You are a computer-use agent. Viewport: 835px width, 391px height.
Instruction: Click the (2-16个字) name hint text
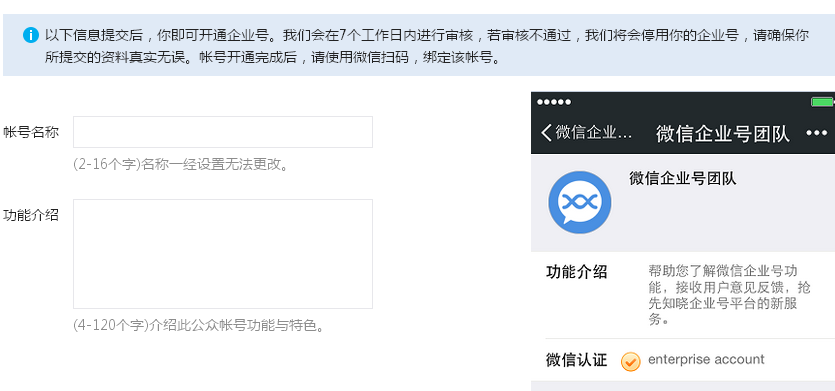[x=182, y=164]
